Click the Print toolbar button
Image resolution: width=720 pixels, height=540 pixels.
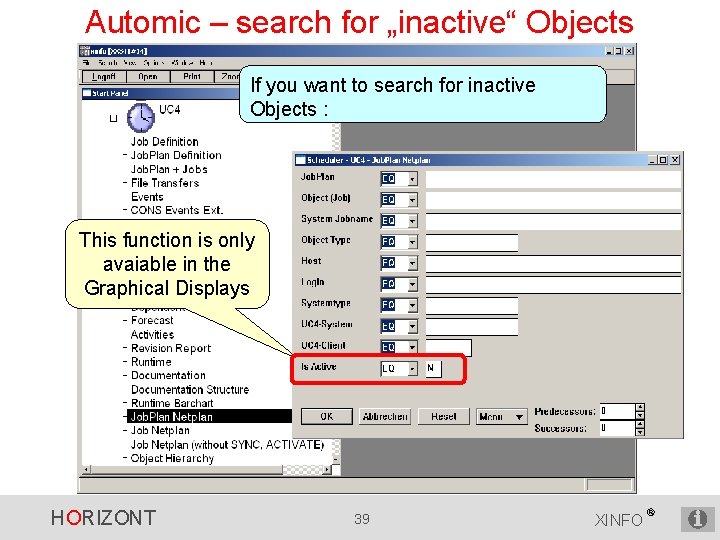click(192, 77)
